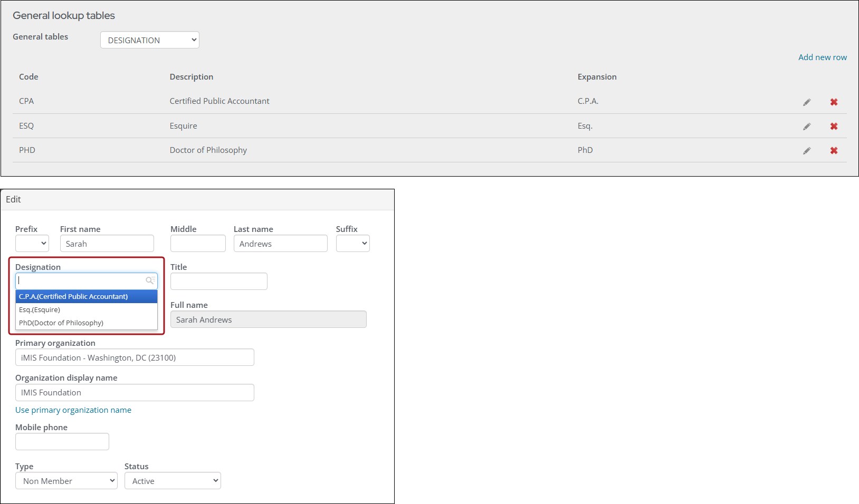Click the Edit panel title
Screen dimensions: 859x504
pos(13,199)
